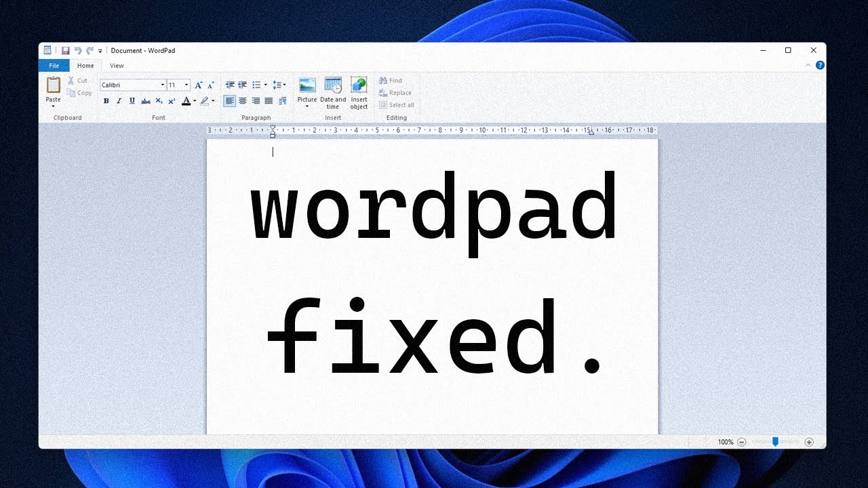The image size is (868, 488).
Task: Click Copy in Clipboard group
Action: (x=79, y=93)
